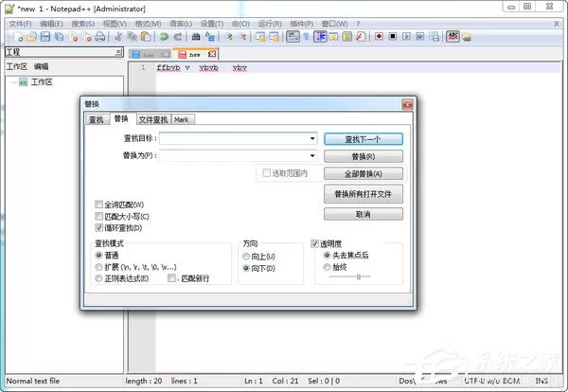Uncheck the 循环查找(D) checkbox
Viewport: 568px width, 392px height.
click(x=98, y=228)
